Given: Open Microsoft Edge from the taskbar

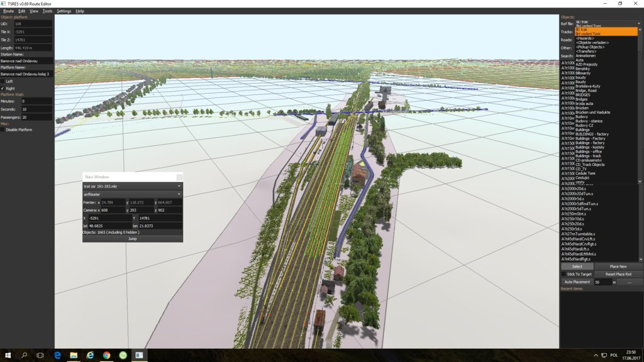Looking at the screenshot, I should [57, 355].
